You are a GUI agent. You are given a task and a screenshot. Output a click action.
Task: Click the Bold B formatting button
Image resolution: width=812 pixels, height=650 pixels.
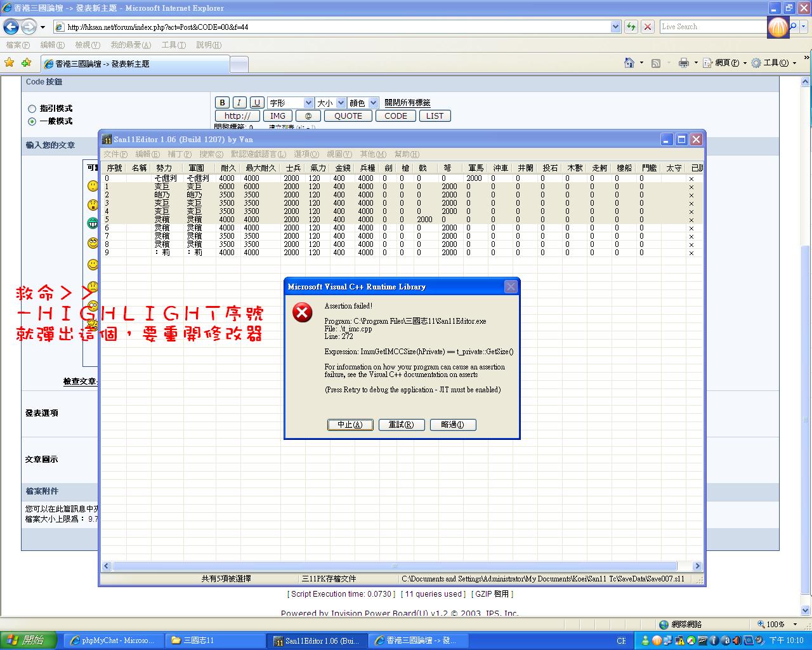coord(222,103)
